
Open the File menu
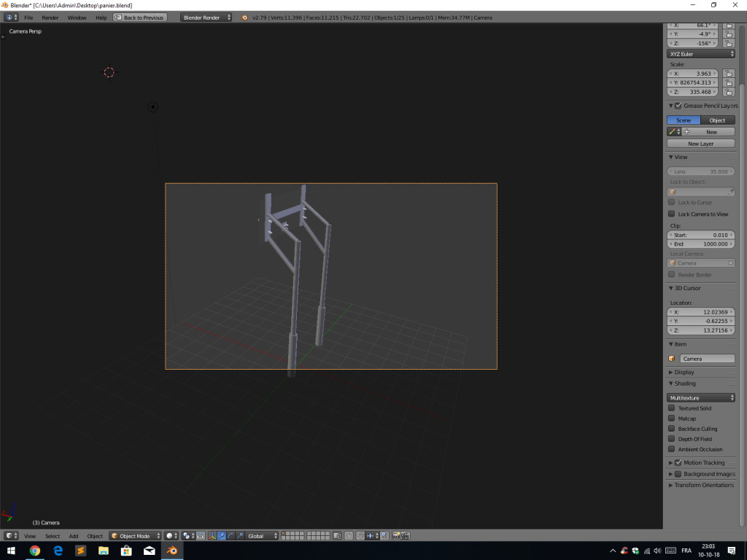pyautogui.click(x=28, y=17)
